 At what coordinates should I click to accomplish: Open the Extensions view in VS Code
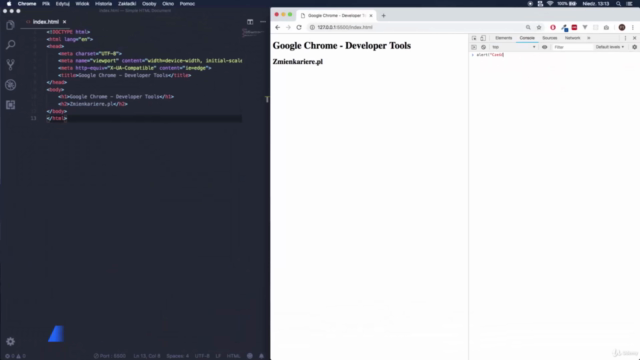pyautogui.click(x=11, y=105)
